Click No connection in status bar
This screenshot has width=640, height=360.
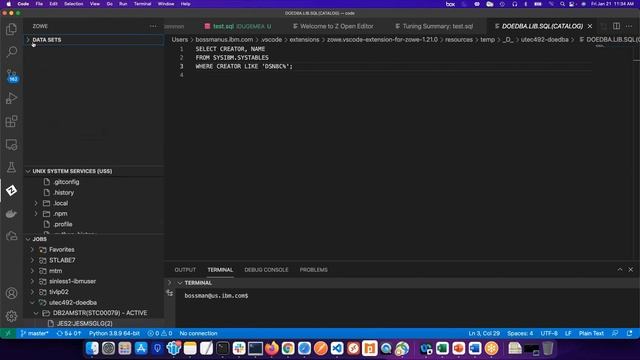point(198,333)
